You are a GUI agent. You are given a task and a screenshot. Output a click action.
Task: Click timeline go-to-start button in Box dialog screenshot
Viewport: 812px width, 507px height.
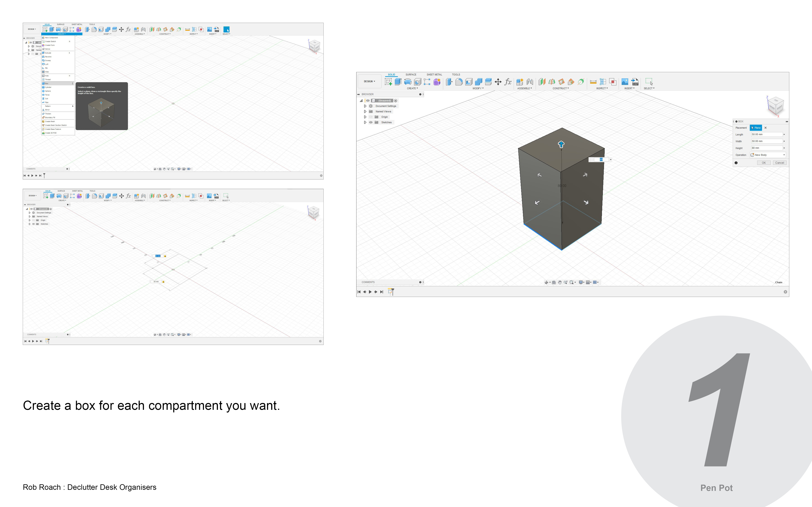(359, 292)
